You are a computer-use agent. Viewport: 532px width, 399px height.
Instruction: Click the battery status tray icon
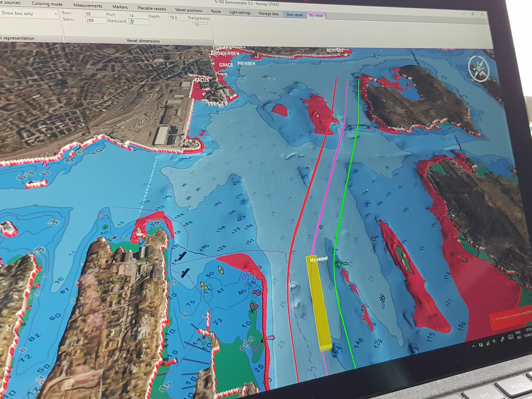pos(481,345)
